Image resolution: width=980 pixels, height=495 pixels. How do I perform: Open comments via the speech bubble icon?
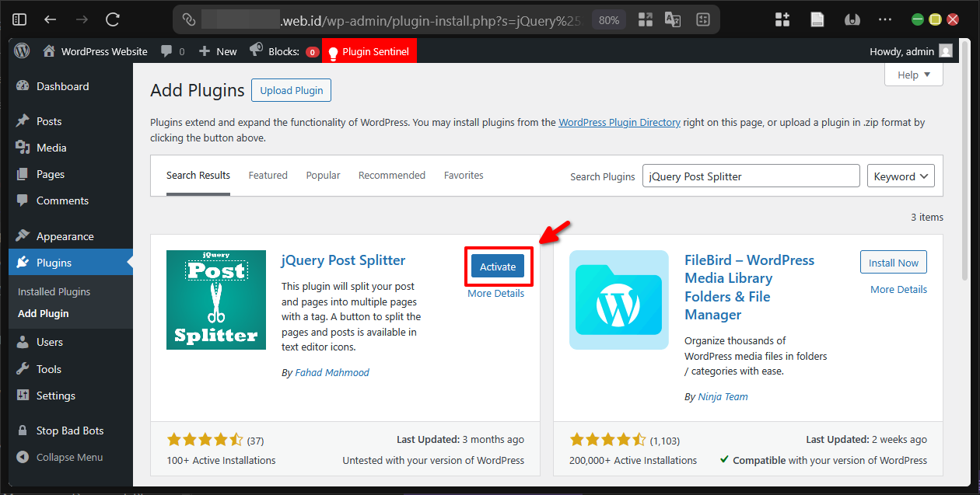pos(167,51)
